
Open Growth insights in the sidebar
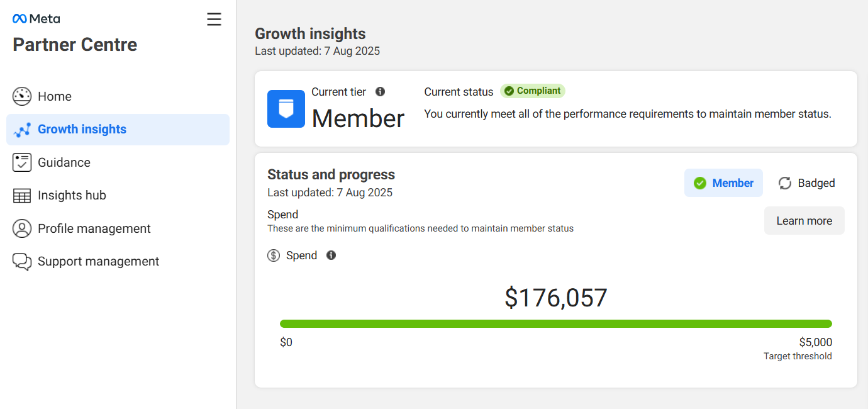82,130
